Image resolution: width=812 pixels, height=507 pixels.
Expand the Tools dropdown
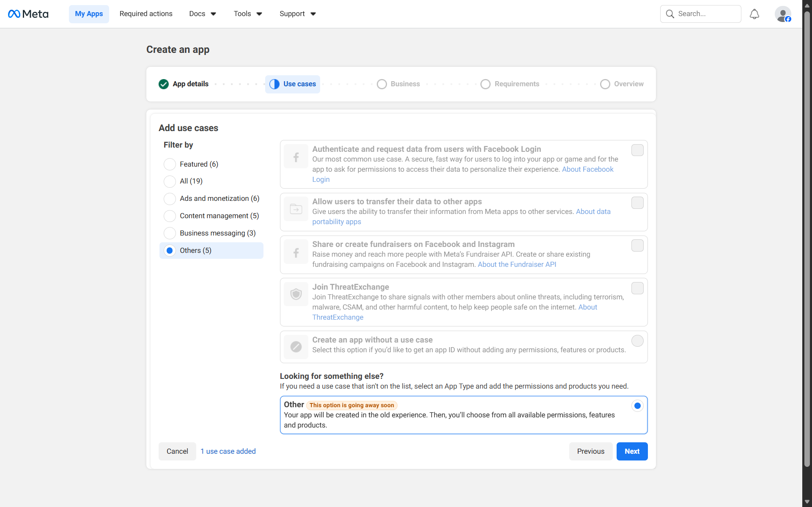248,14
